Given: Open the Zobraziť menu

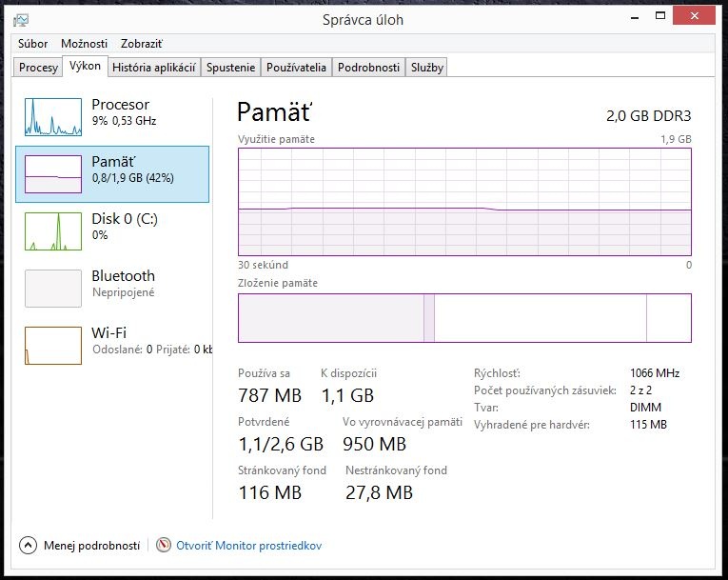Looking at the screenshot, I should point(141,44).
